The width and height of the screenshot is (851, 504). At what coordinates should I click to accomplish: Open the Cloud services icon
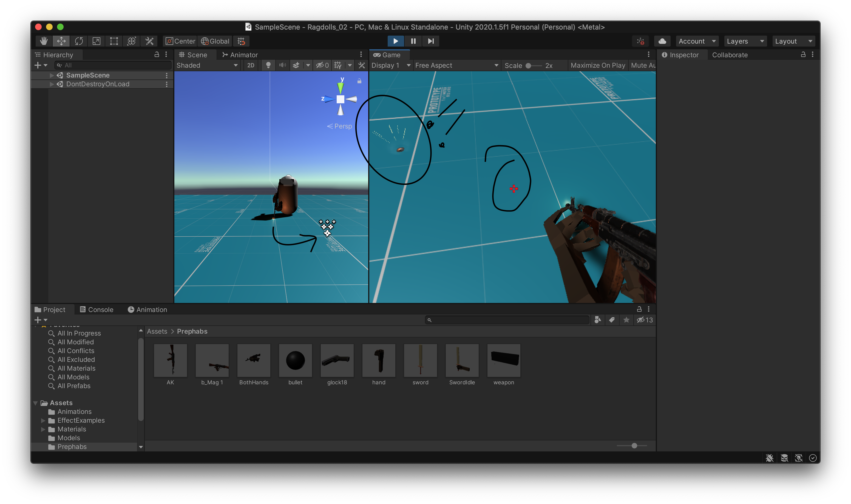tap(662, 41)
